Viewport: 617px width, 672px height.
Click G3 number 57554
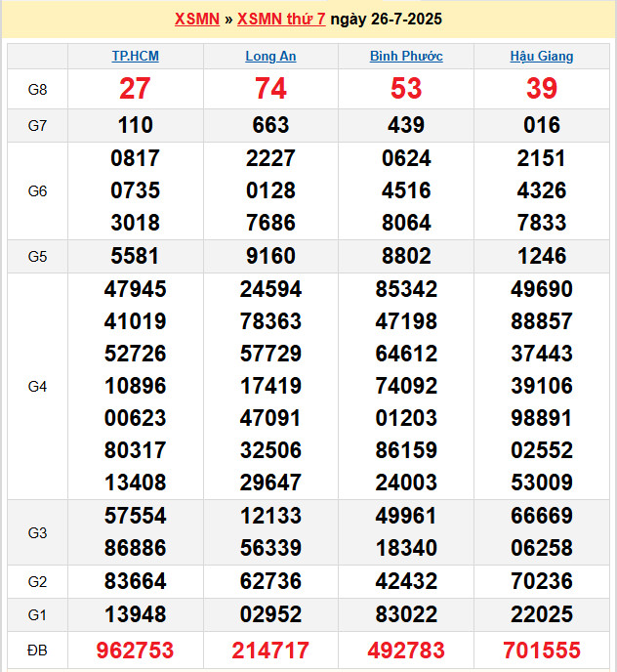[x=136, y=516]
